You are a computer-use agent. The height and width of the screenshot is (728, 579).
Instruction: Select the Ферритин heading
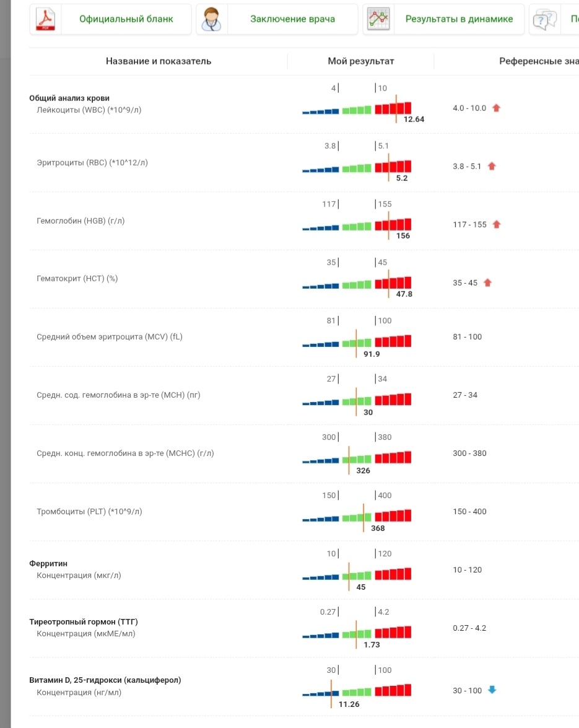pos(48,564)
